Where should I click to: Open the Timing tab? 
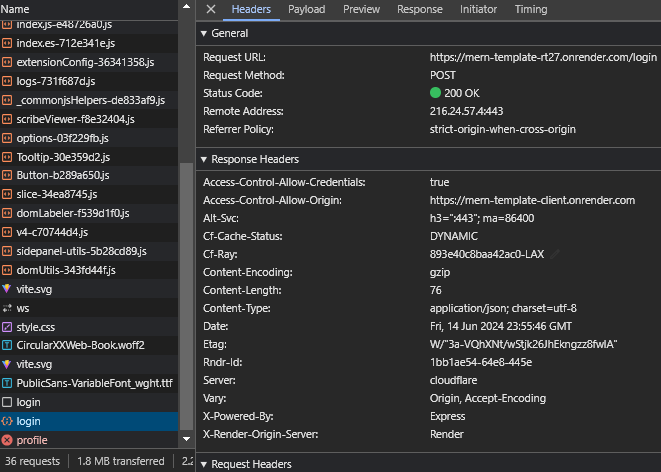tap(531, 9)
